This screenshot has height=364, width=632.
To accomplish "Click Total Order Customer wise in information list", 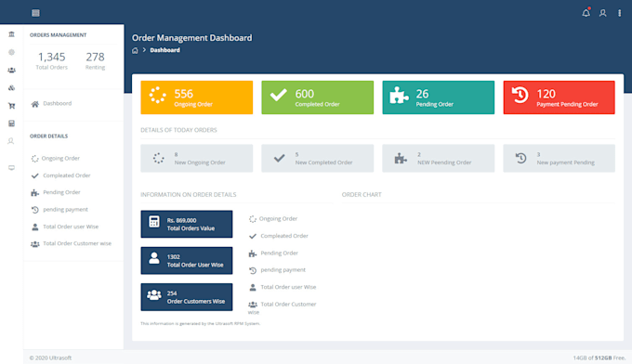I will pos(283,308).
